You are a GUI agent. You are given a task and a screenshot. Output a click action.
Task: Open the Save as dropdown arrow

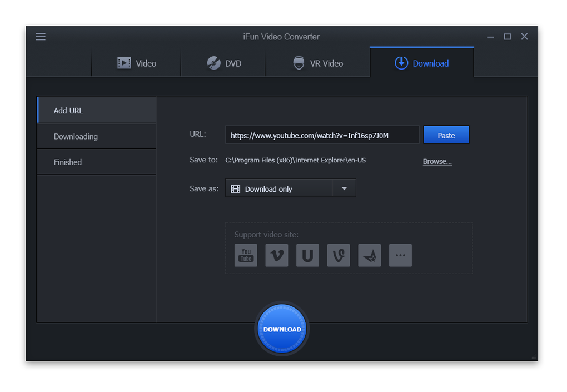[x=344, y=188]
